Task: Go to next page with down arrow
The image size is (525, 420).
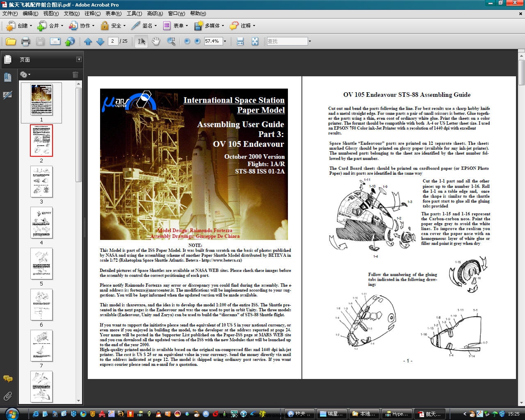Action: (100, 41)
